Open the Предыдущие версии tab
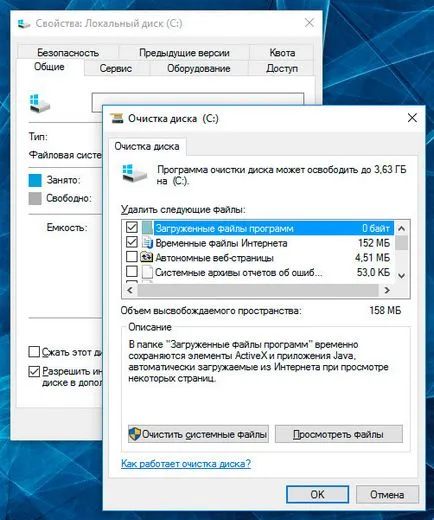This screenshot has width=434, height=520. 184,53
